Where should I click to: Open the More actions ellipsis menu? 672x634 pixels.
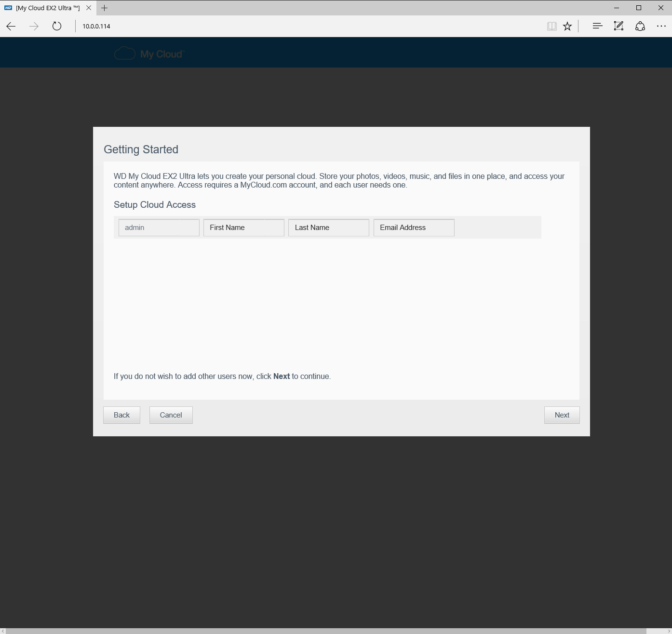(x=661, y=26)
